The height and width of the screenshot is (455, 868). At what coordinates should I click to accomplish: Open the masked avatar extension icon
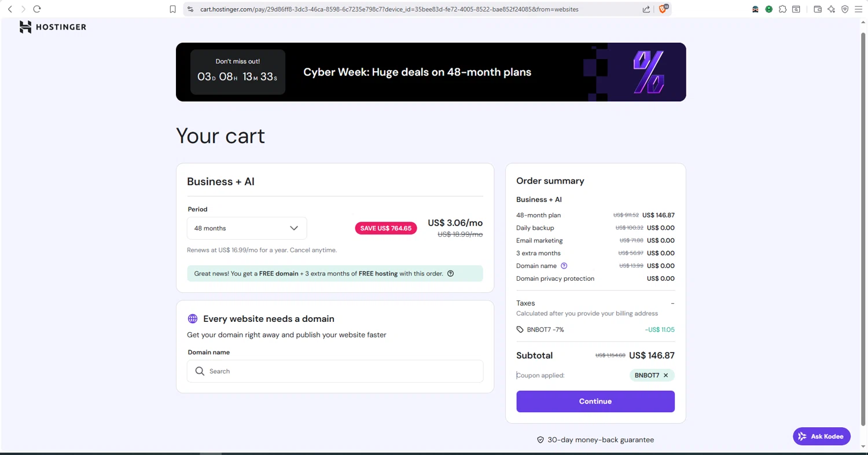coord(756,9)
